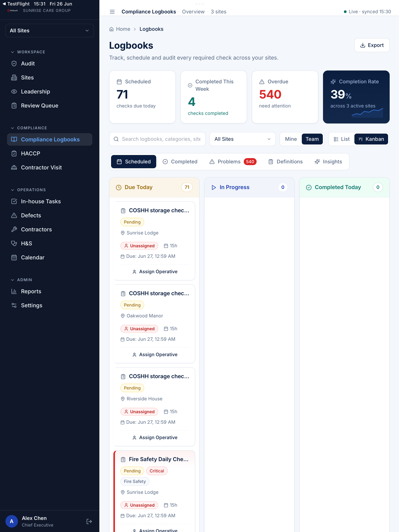
Task: Open the Completed tab
Action: 180,162
